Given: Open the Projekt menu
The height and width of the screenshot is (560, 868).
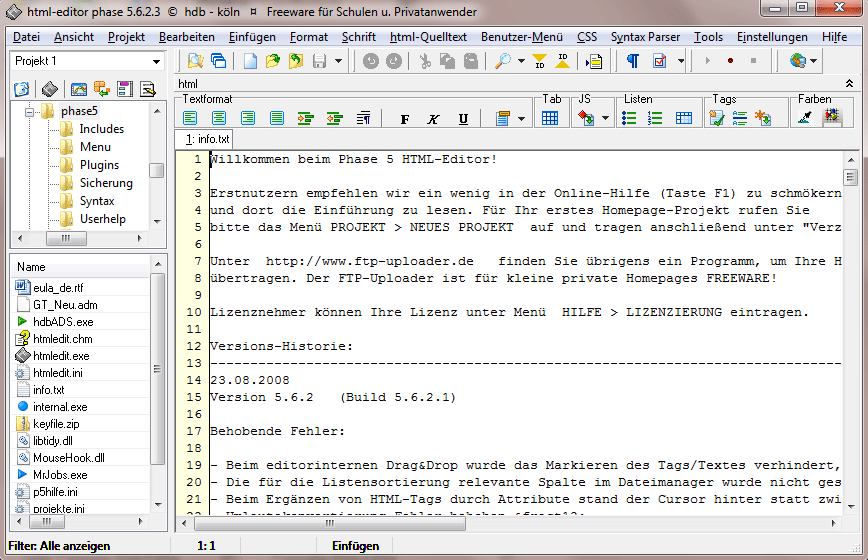Looking at the screenshot, I should (126, 37).
